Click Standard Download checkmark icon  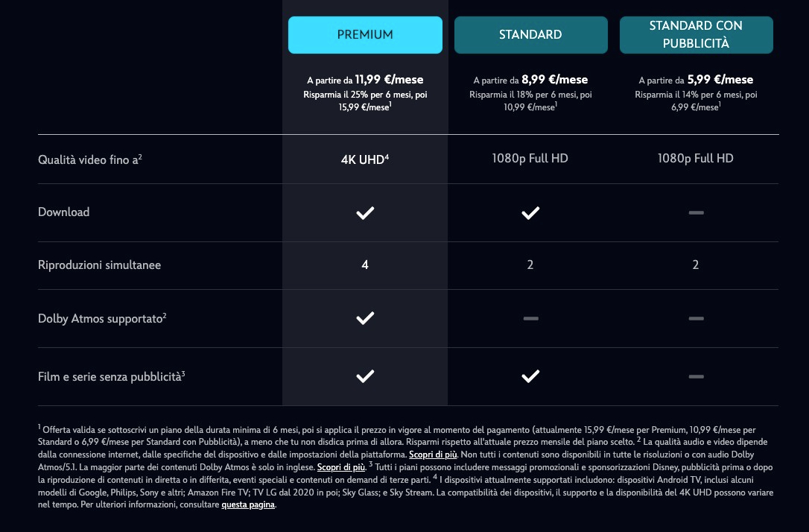click(x=530, y=212)
